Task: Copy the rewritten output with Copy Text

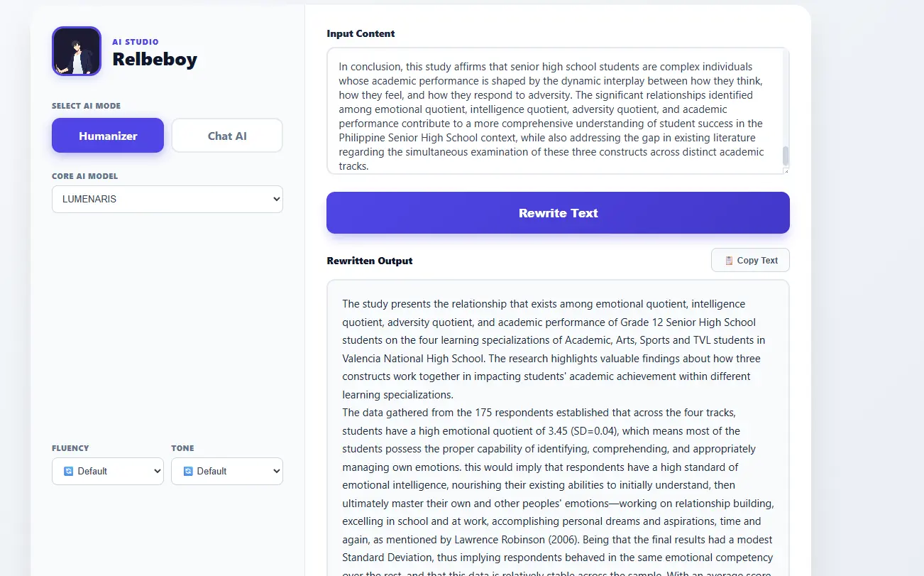Action: (x=750, y=261)
